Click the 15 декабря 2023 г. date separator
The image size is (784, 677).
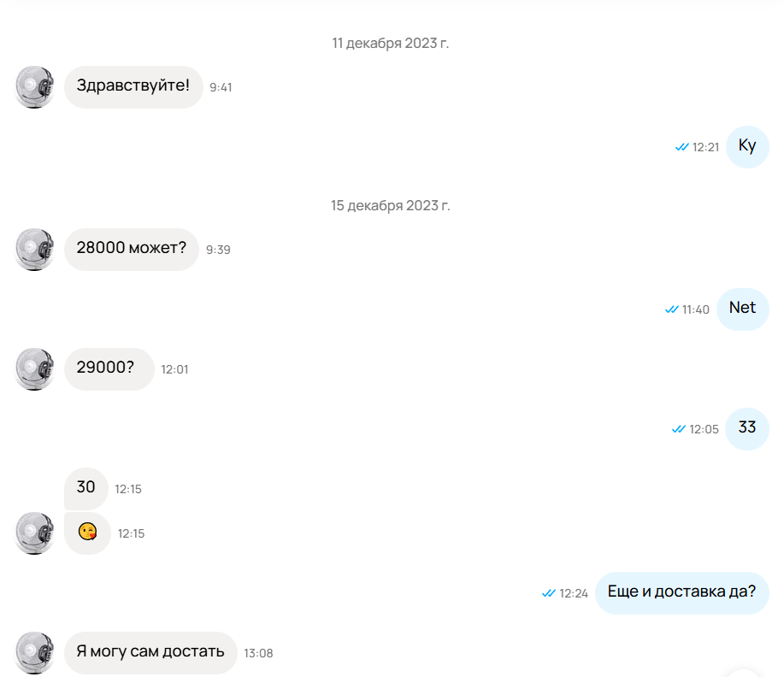(x=391, y=205)
